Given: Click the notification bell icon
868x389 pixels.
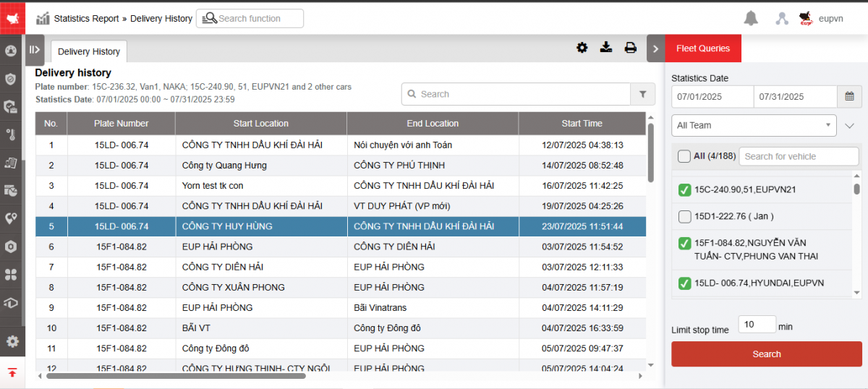Looking at the screenshot, I should 752,18.
